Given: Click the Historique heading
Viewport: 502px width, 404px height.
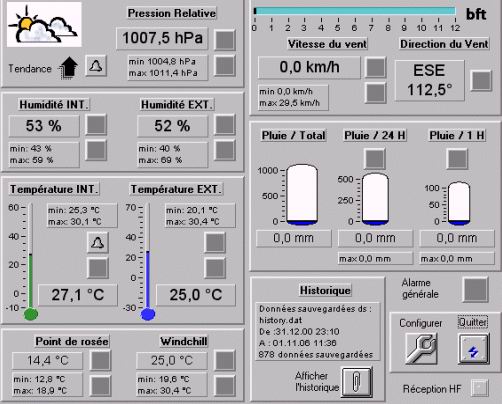Looking at the screenshot, I should pos(325,290).
